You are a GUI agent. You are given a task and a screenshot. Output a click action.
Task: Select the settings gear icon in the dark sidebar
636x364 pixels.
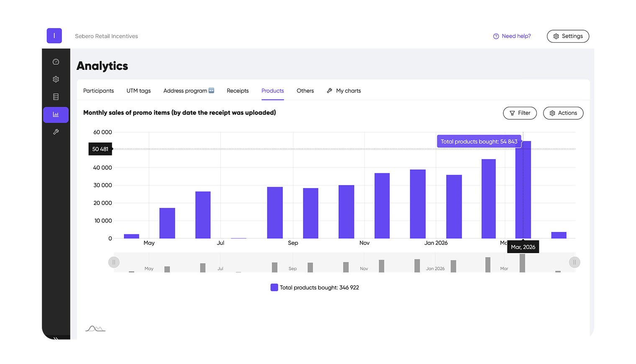[56, 79]
